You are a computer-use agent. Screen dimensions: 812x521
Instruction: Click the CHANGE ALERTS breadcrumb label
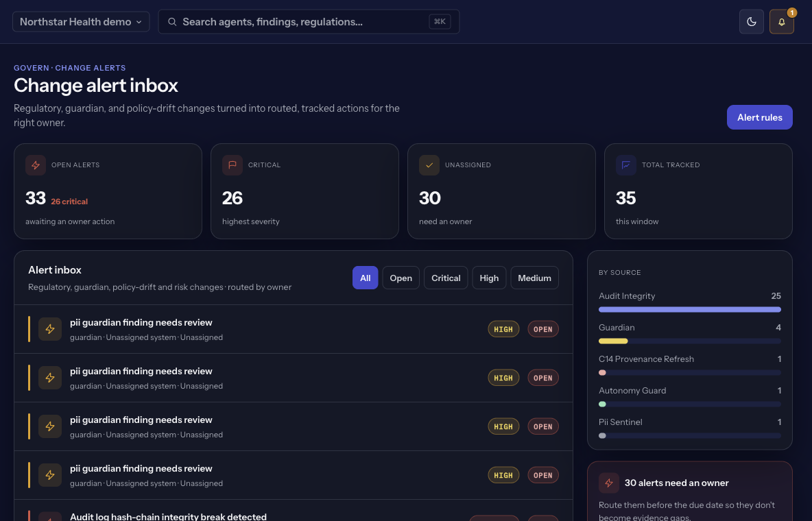tap(90, 68)
